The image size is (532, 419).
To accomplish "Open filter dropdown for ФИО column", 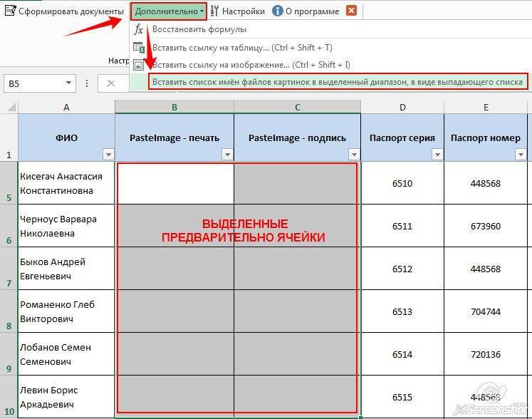I will pyautogui.click(x=108, y=154).
